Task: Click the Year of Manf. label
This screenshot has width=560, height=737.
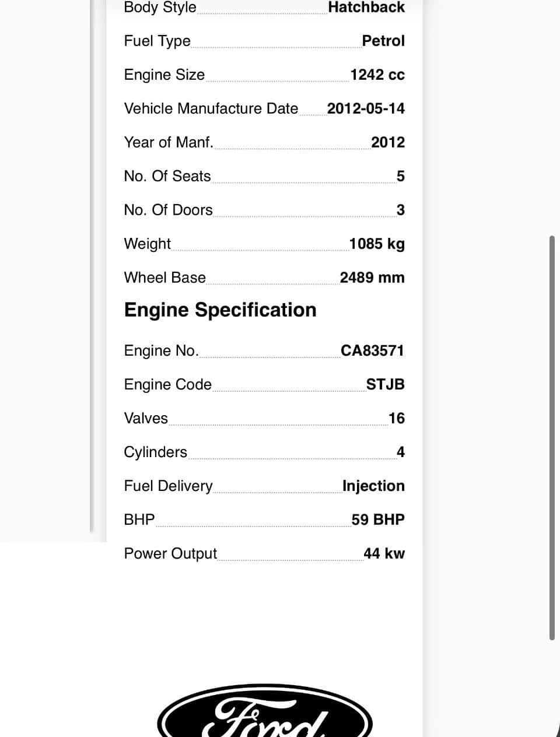Action: (x=169, y=142)
